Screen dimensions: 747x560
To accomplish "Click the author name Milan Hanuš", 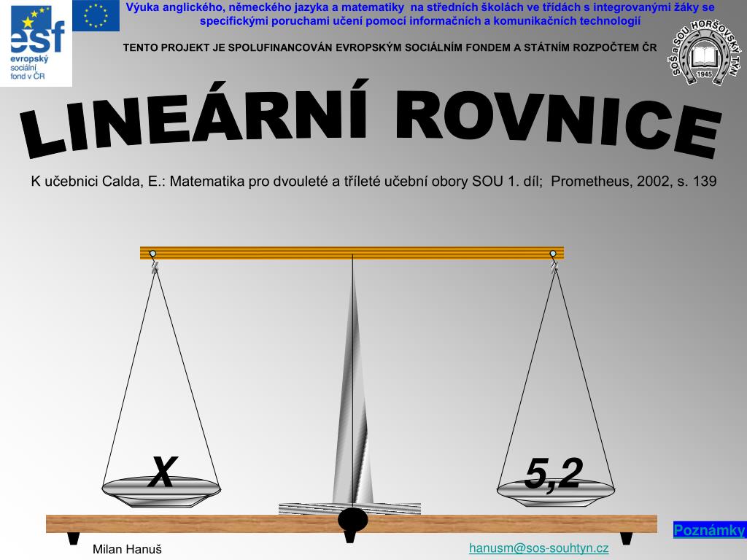I will (127, 549).
